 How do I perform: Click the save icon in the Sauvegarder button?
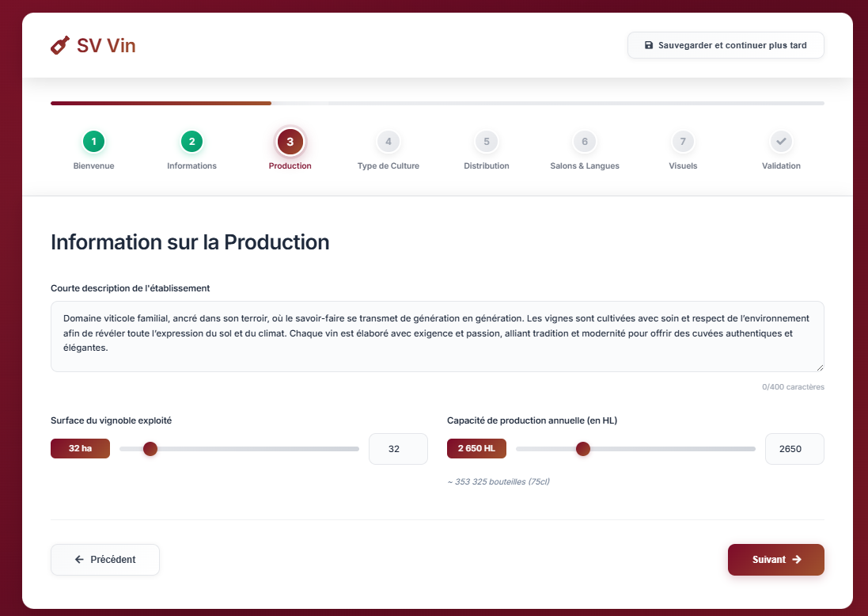coord(650,45)
